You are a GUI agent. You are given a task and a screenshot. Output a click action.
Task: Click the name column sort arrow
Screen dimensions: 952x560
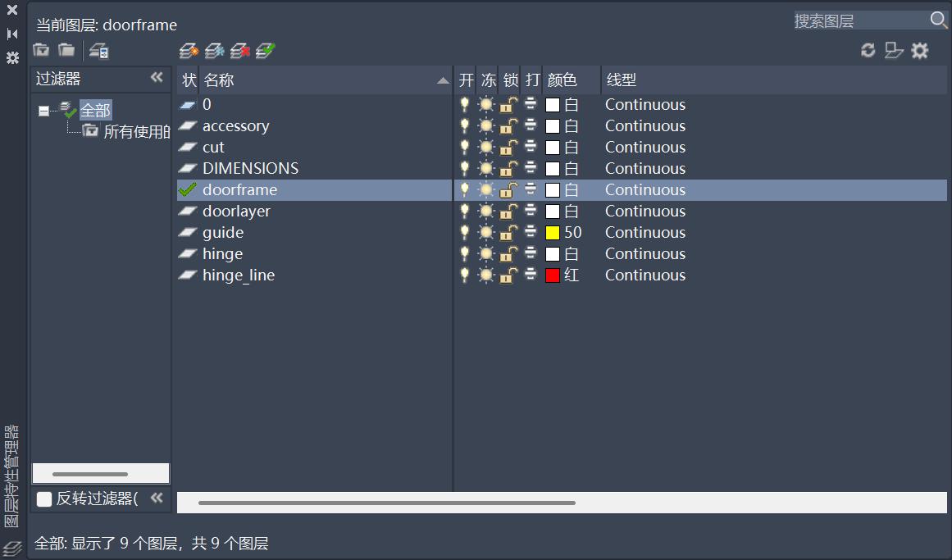pyautogui.click(x=444, y=80)
